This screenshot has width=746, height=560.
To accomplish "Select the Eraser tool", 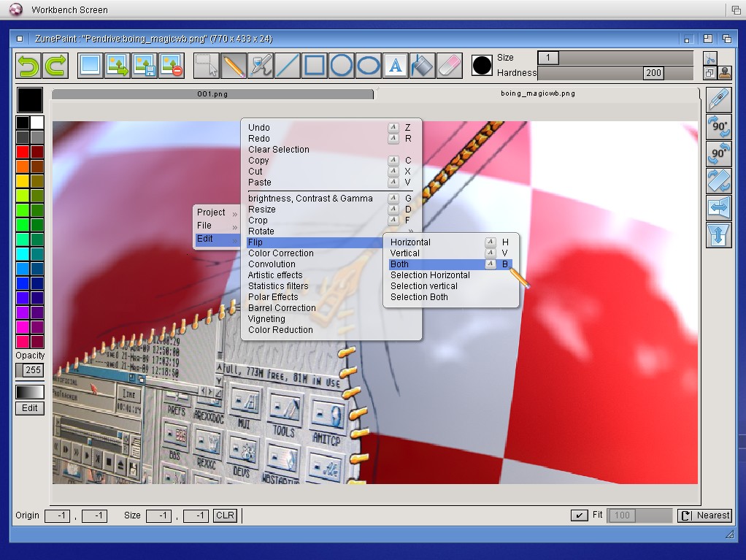I will click(x=449, y=66).
